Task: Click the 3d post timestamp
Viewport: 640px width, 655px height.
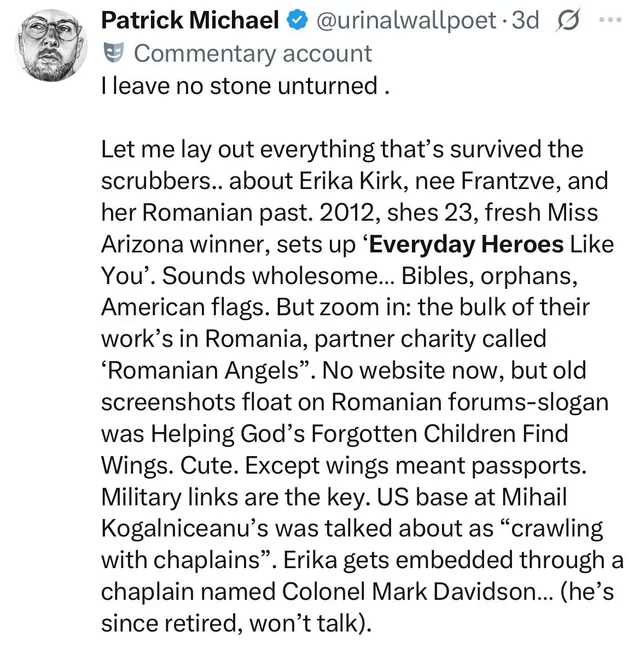Action: [524, 20]
